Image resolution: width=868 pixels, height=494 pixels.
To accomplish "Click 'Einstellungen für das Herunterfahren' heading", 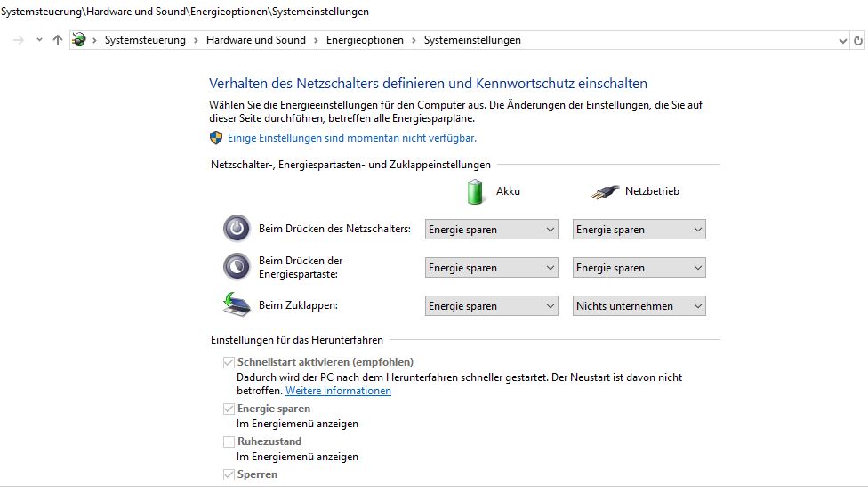I will tap(297, 339).
